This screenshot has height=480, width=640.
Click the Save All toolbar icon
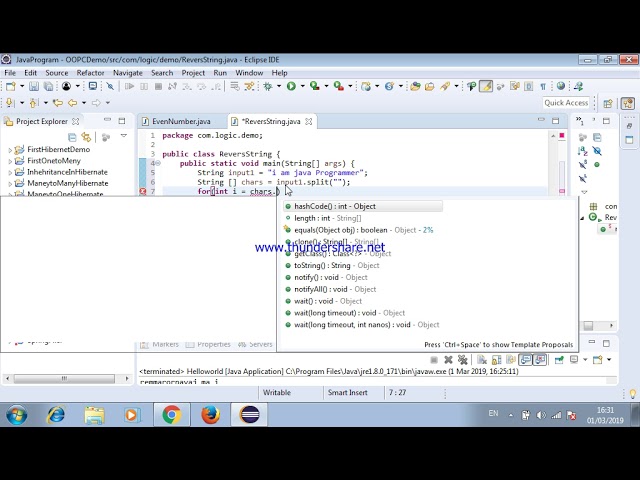click(x=49, y=86)
